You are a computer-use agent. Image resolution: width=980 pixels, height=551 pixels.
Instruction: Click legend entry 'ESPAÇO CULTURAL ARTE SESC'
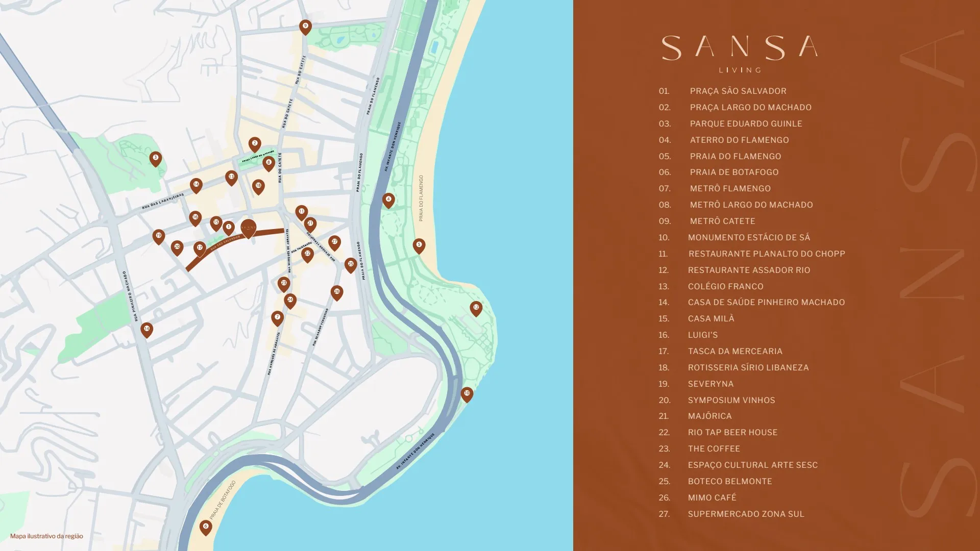(x=752, y=465)
